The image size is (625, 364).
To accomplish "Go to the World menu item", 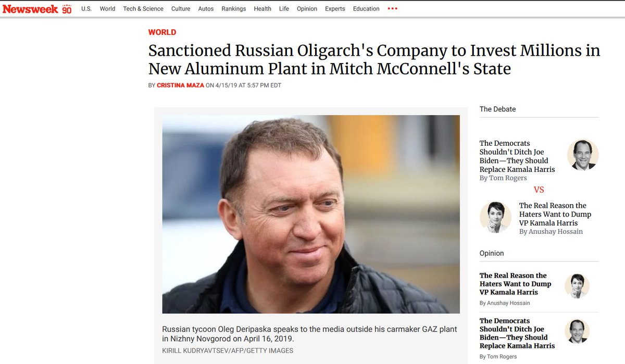I will pyautogui.click(x=107, y=9).
